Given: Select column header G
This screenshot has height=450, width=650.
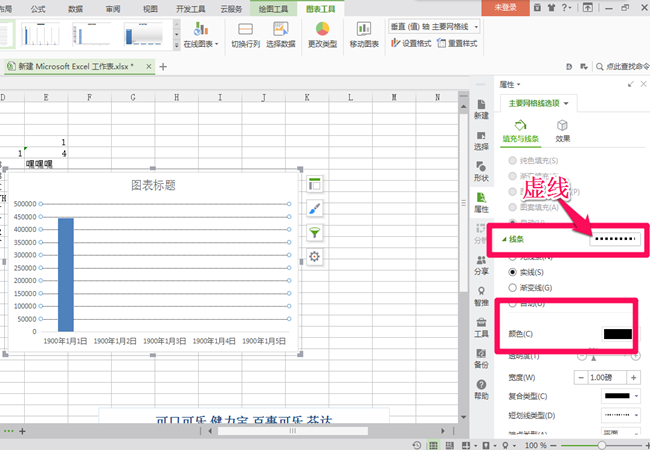Looking at the screenshot, I should [133, 97].
